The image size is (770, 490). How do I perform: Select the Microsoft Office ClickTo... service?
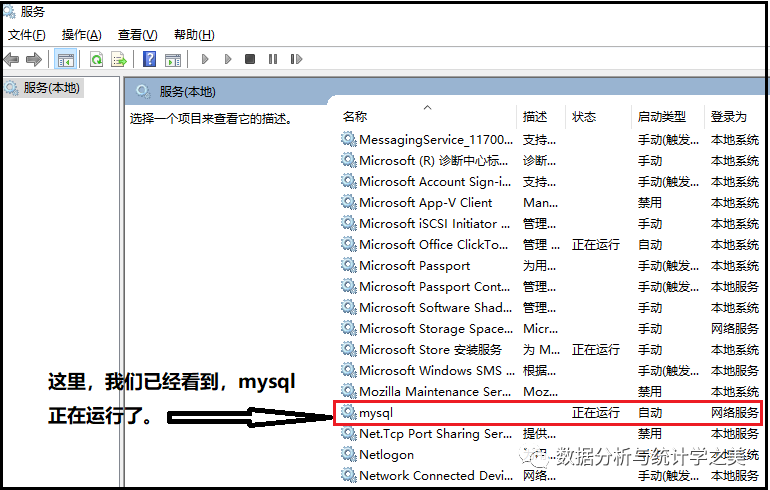pyautogui.click(x=434, y=245)
